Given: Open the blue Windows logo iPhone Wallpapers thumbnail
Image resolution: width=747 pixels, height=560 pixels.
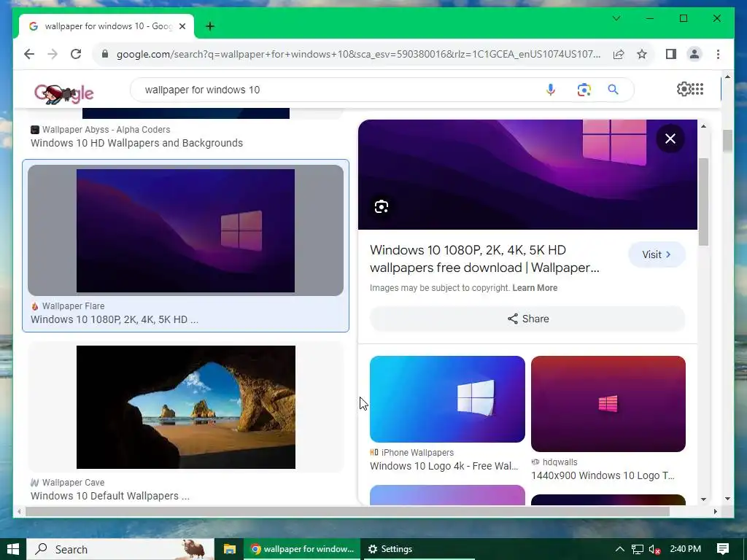Looking at the screenshot, I should pyautogui.click(x=447, y=399).
